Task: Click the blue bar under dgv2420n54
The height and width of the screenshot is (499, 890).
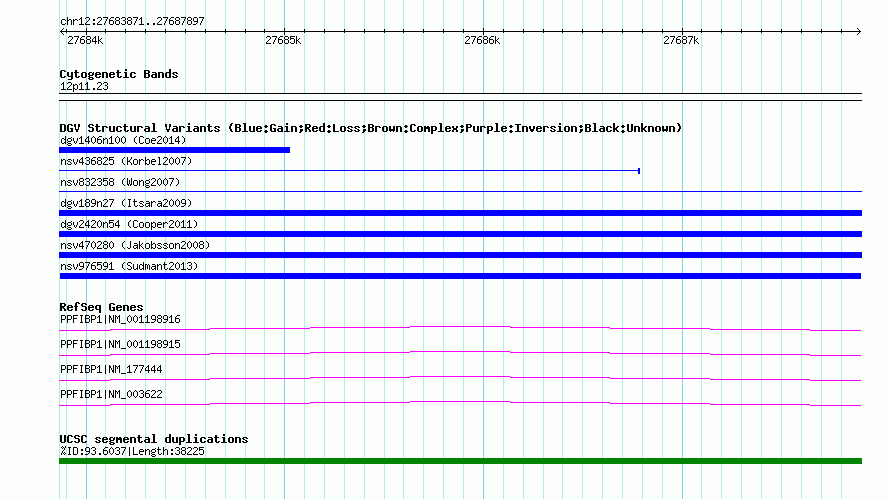Action: [x=460, y=234]
